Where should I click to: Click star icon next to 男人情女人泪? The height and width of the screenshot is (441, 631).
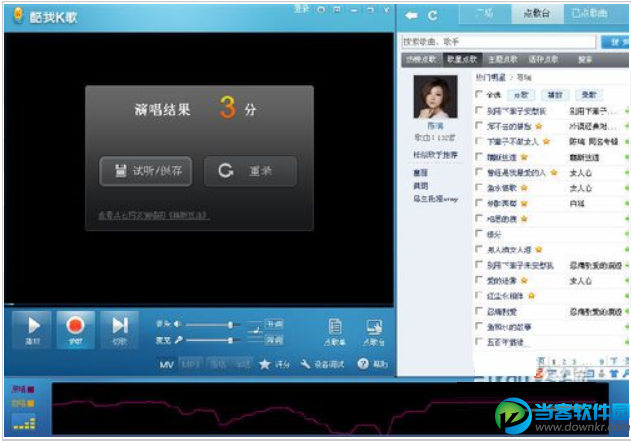[539, 249]
